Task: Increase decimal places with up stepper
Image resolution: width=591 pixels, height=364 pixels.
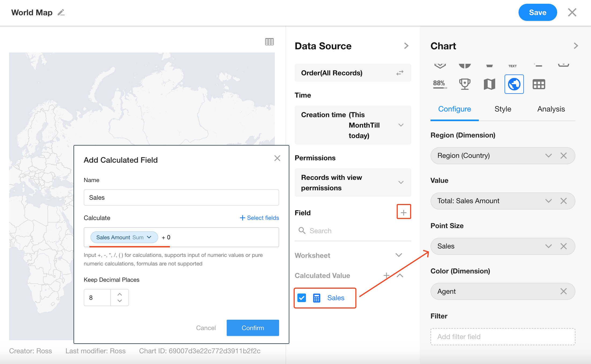Action: 120,294
